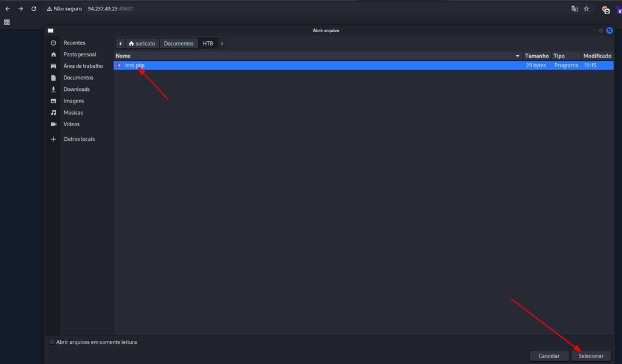Open Recentes in the sidebar
This screenshot has height=364, width=622.
tap(74, 43)
